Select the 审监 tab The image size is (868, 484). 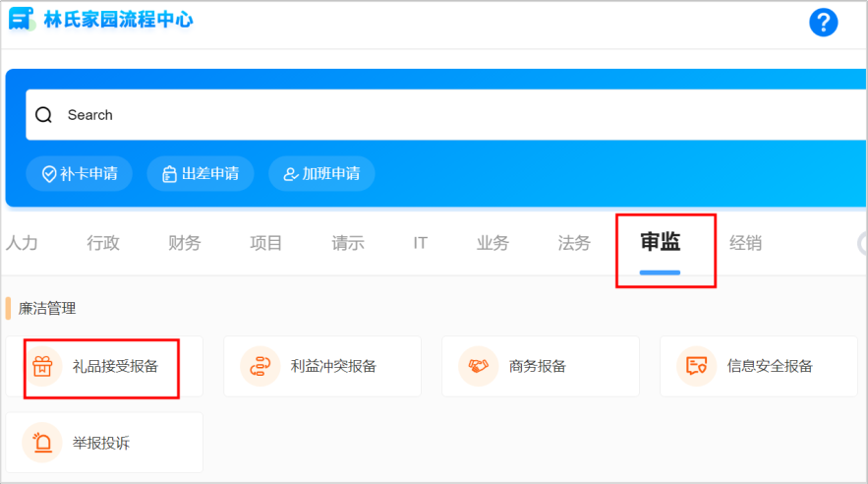click(660, 243)
